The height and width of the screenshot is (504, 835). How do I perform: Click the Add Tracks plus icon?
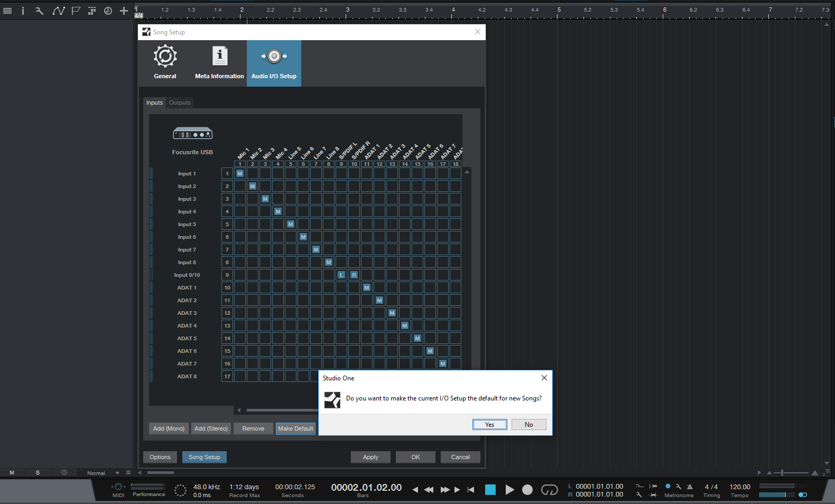click(x=124, y=11)
